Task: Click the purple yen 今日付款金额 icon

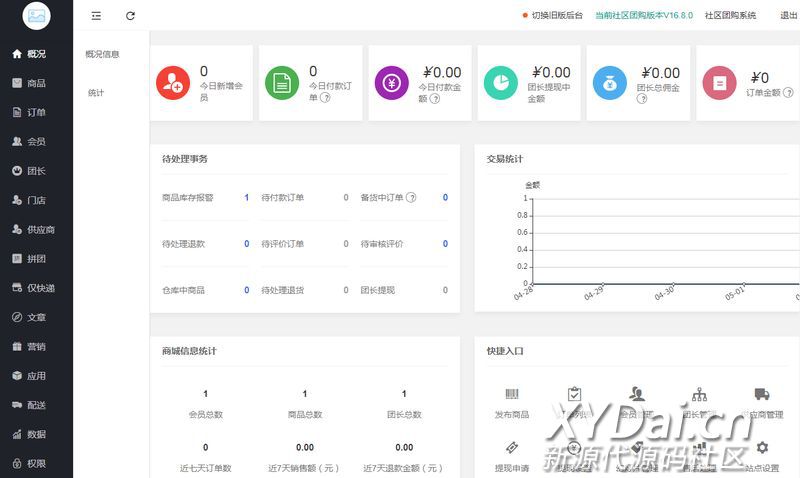Action: [x=391, y=83]
